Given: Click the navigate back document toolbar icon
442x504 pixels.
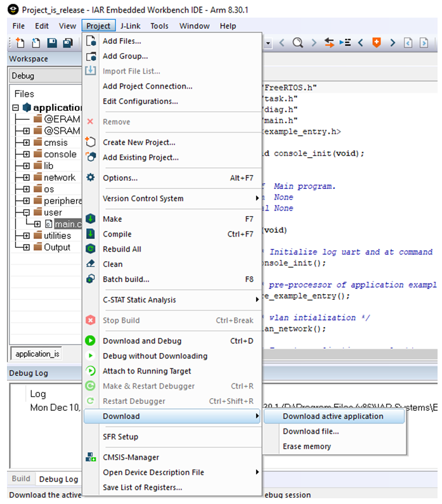Looking at the screenshot, I should coord(408,42).
